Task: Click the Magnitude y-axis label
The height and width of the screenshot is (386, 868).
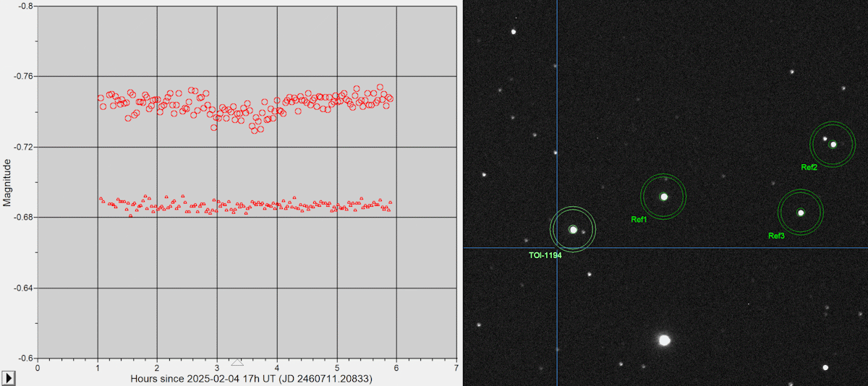Action: (x=7, y=184)
